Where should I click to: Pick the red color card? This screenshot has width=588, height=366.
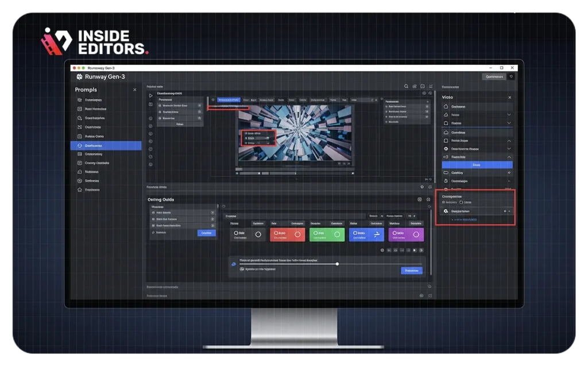click(287, 234)
